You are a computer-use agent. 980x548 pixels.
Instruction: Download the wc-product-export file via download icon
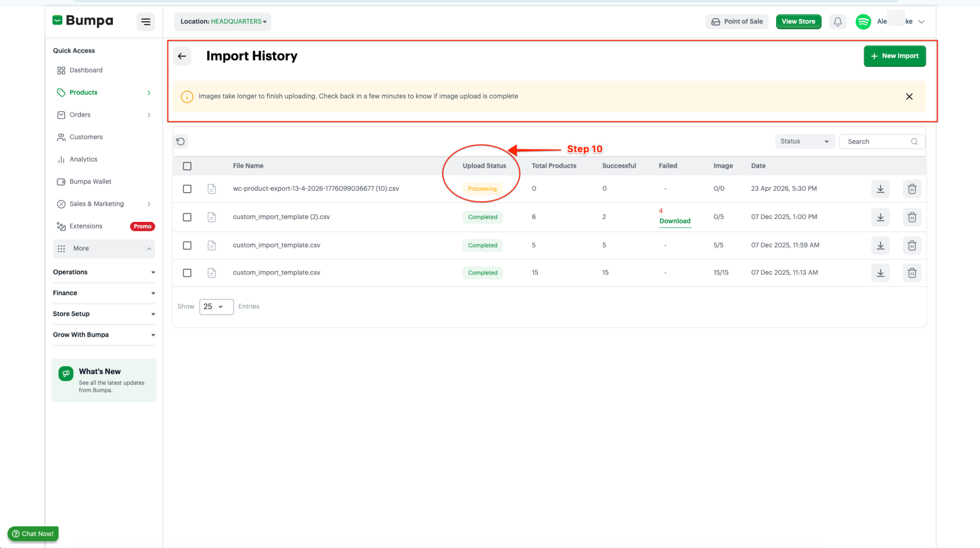(x=880, y=189)
